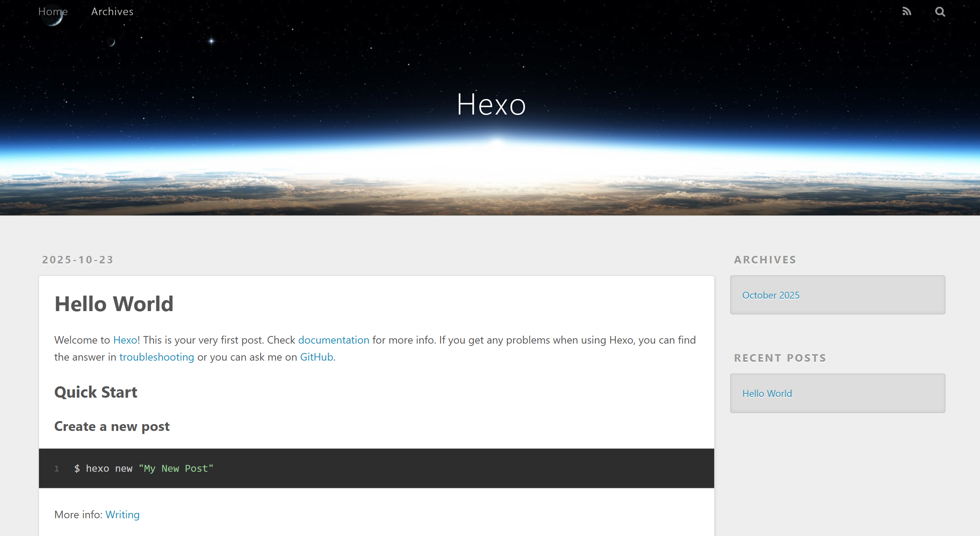The height and width of the screenshot is (536, 980).
Task: Click the Writing more info link
Action: point(122,514)
